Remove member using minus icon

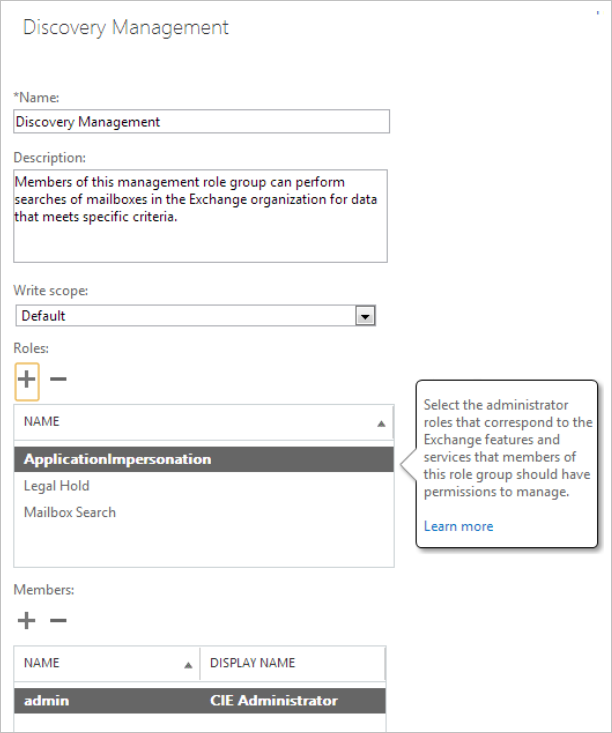(x=58, y=621)
